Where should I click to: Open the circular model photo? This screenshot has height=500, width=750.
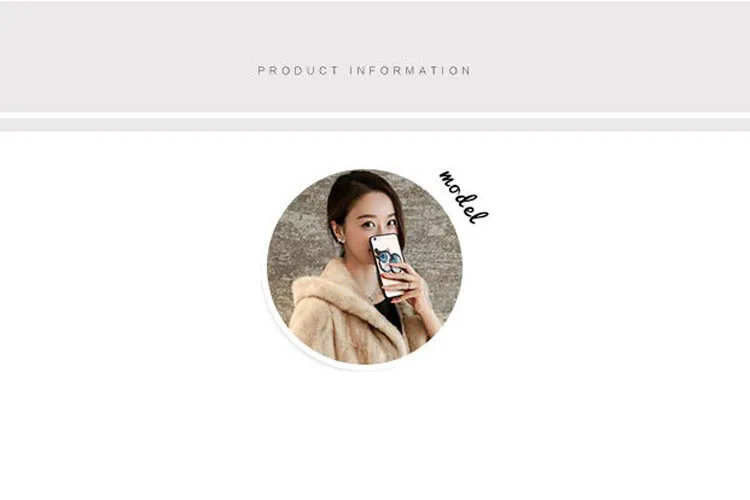point(364,267)
